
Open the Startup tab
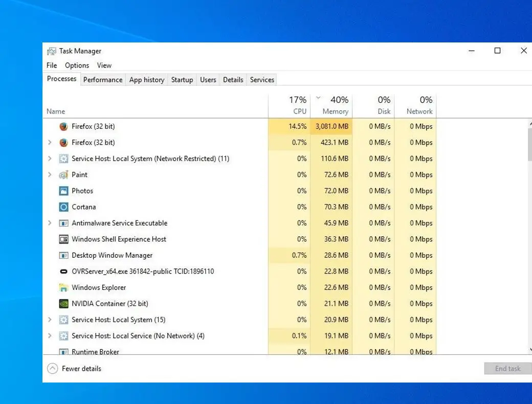[182, 80]
